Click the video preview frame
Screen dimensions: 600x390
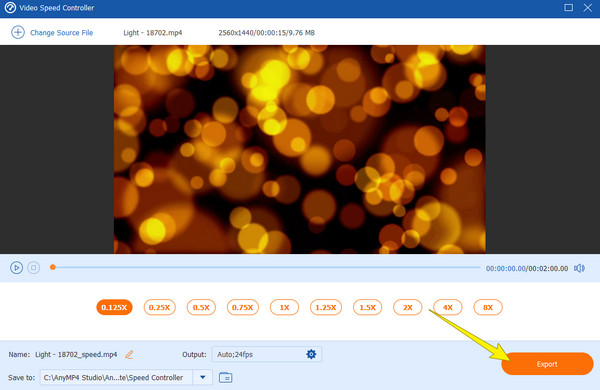pyautogui.click(x=300, y=149)
